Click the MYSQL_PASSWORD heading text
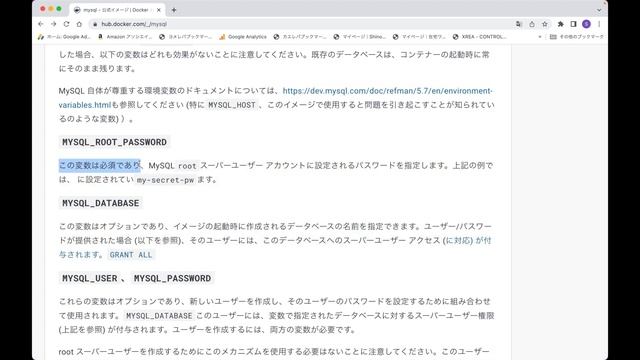The image size is (640, 360). pos(172,278)
